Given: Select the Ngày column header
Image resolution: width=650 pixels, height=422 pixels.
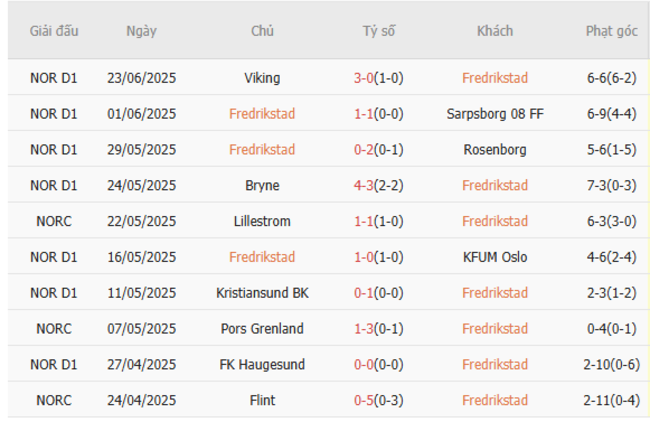Looking at the screenshot, I should (x=141, y=31).
